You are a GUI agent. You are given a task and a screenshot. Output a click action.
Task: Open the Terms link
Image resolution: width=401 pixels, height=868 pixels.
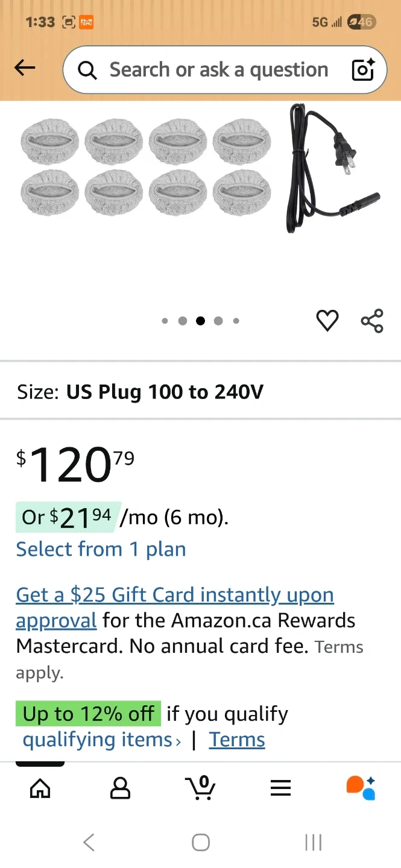(237, 740)
